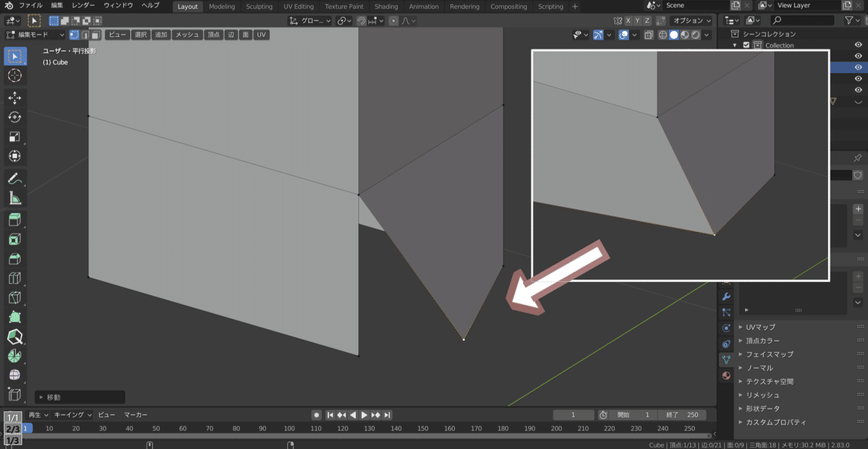Select the Rotate tool

tap(15, 117)
